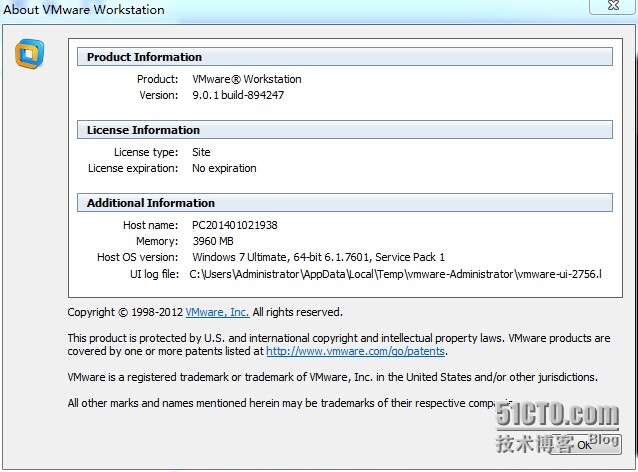Viewport: 638px width, 472px height.
Task: Click the 'Product:' label
Action: click(157, 79)
